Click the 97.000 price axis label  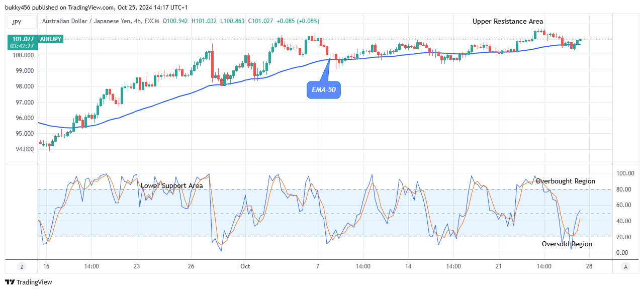[x=25, y=102]
